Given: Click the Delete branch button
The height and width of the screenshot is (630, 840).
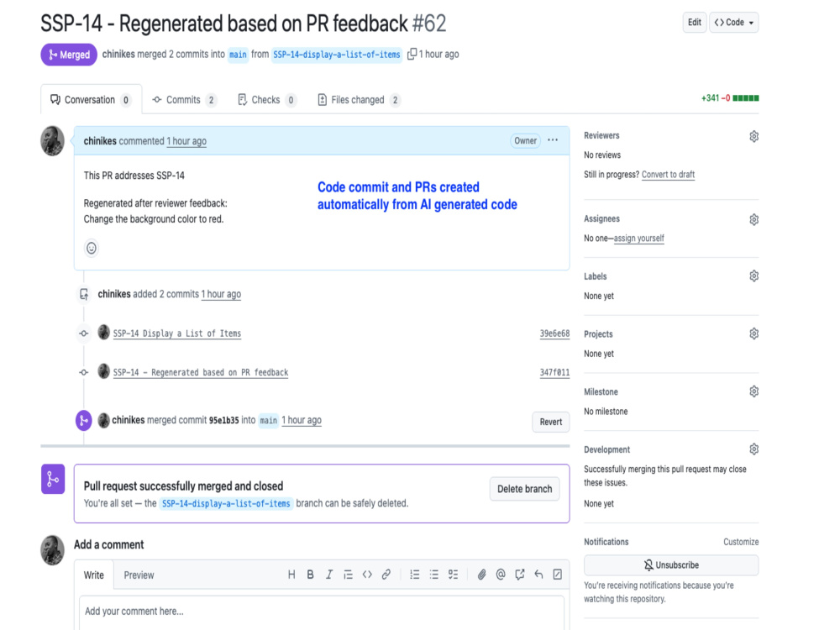Looking at the screenshot, I should (x=524, y=489).
